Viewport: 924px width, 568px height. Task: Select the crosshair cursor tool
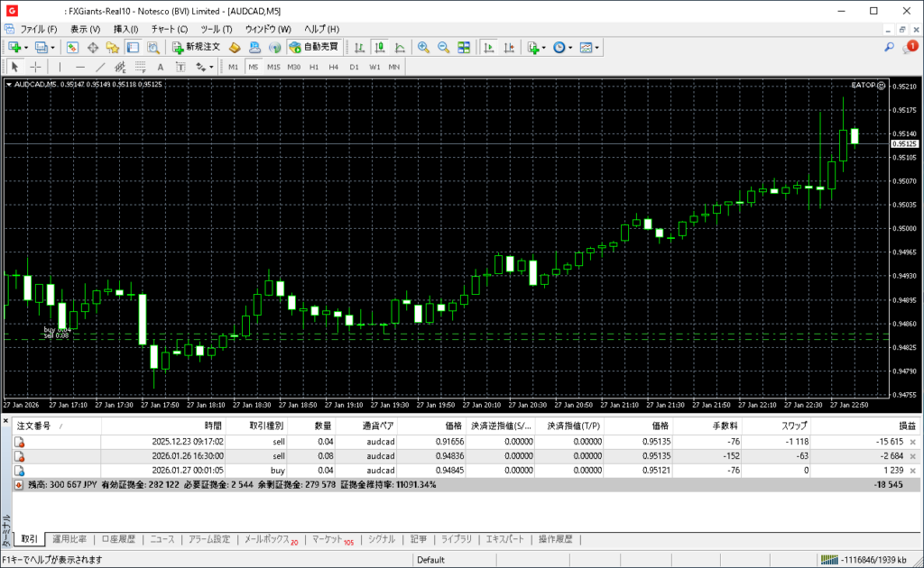(35, 67)
